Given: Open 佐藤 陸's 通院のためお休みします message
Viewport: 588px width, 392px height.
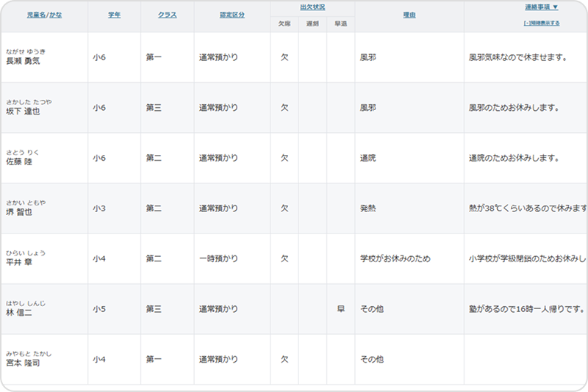Looking at the screenshot, I should pos(514,158).
